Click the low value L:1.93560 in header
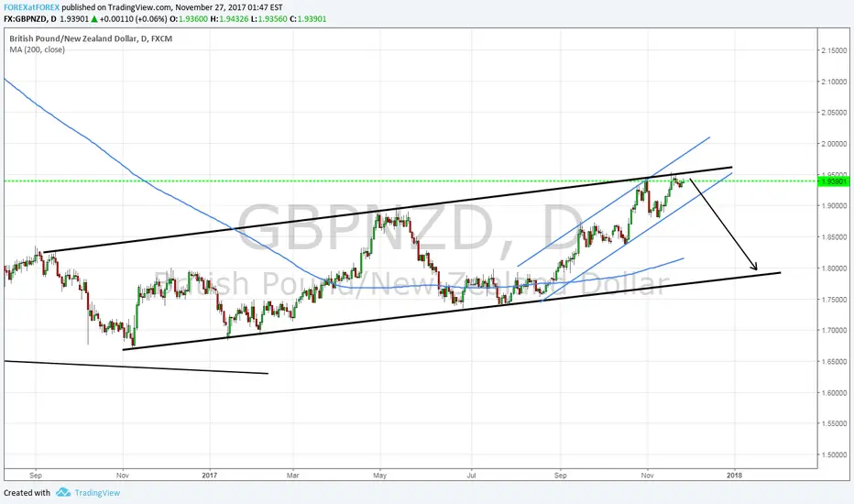 pyautogui.click(x=269, y=18)
